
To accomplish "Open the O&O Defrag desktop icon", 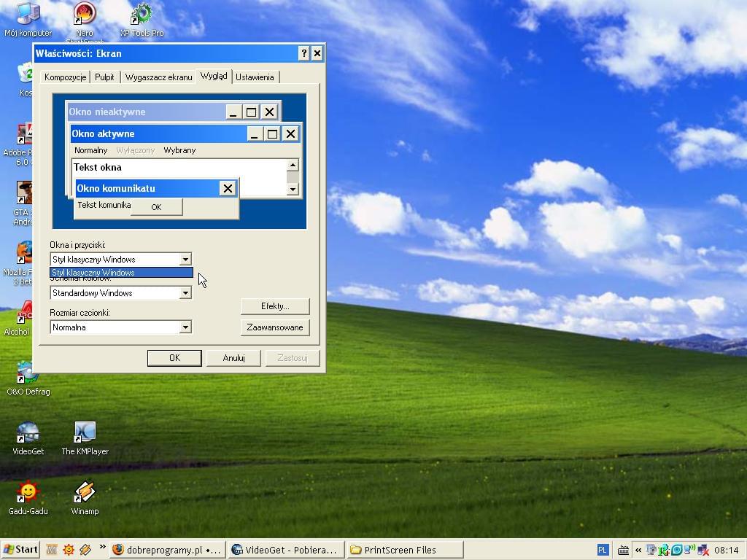I will (28, 378).
